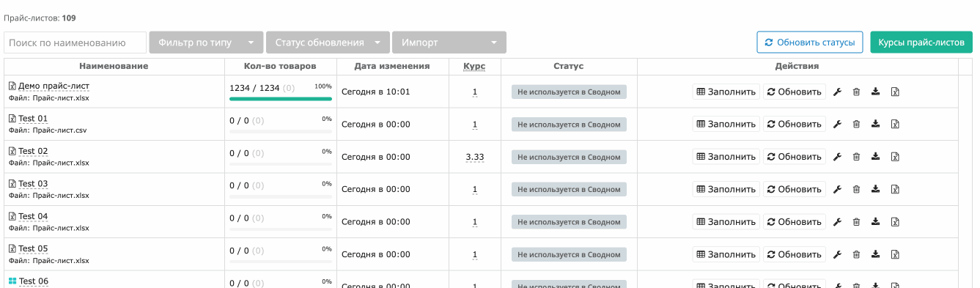The height and width of the screenshot is (288, 980).
Task: Focus the Поиск по наименованию search field
Action: coord(75,43)
